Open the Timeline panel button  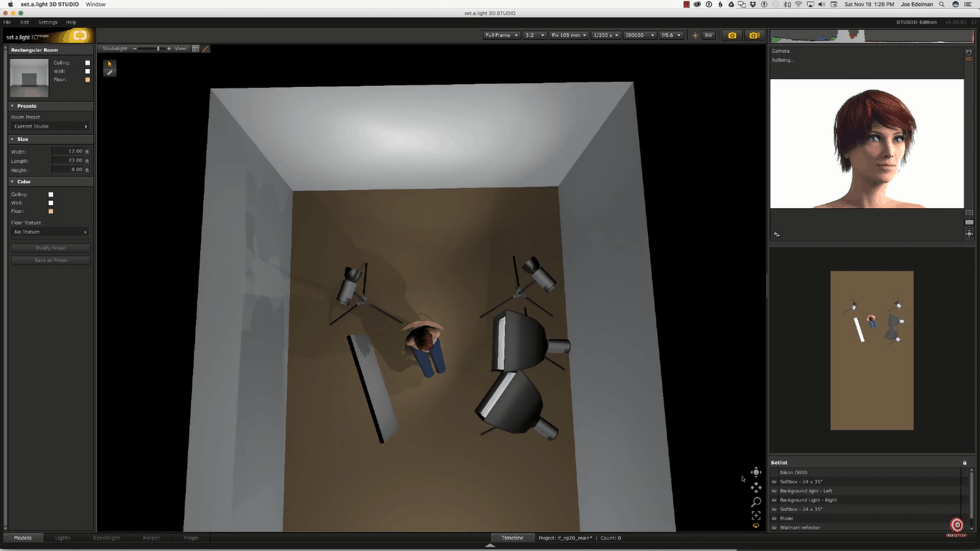(x=512, y=537)
